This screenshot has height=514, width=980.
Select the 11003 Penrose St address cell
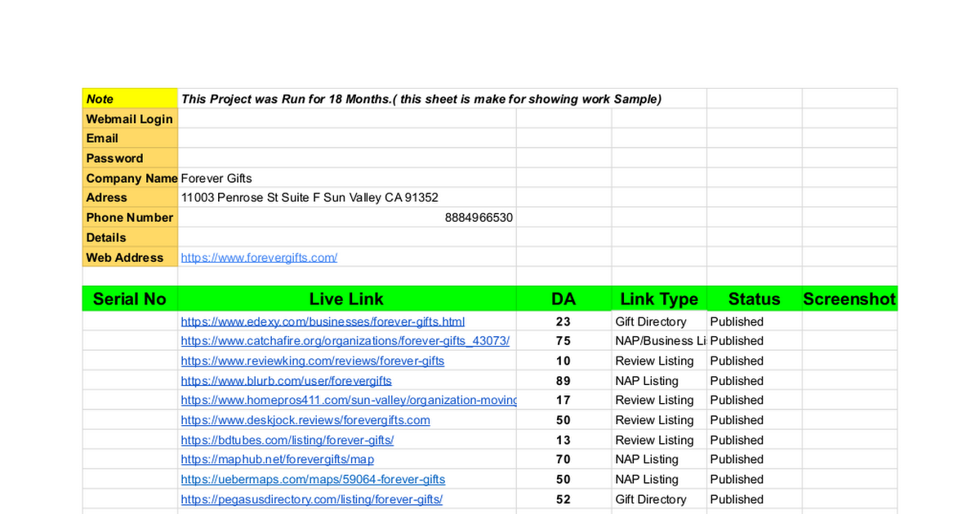pyautogui.click(x=347, y=197)
